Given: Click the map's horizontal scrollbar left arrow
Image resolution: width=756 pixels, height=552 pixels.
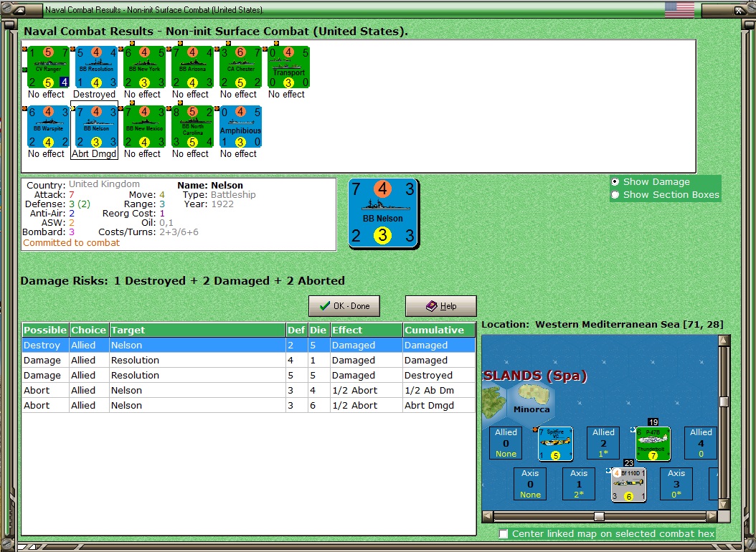Looking at the screenshot, I should [x=488, y=516].
